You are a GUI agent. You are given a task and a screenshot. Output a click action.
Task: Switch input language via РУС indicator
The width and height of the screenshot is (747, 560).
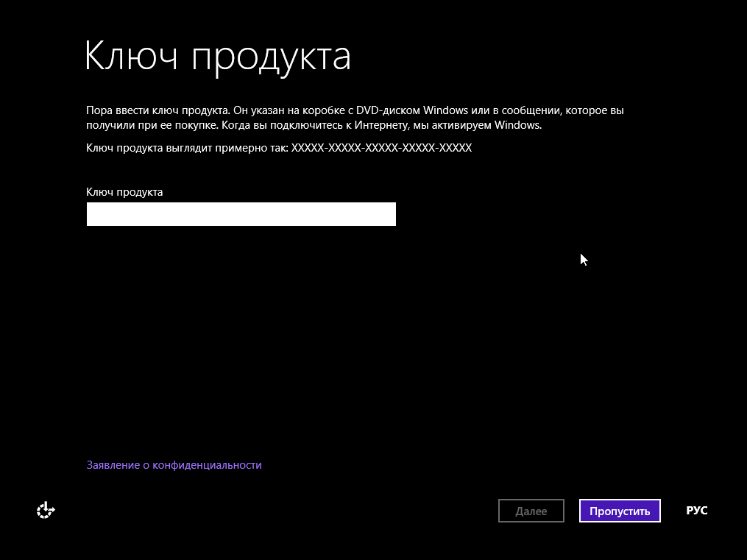pos(696,511)
